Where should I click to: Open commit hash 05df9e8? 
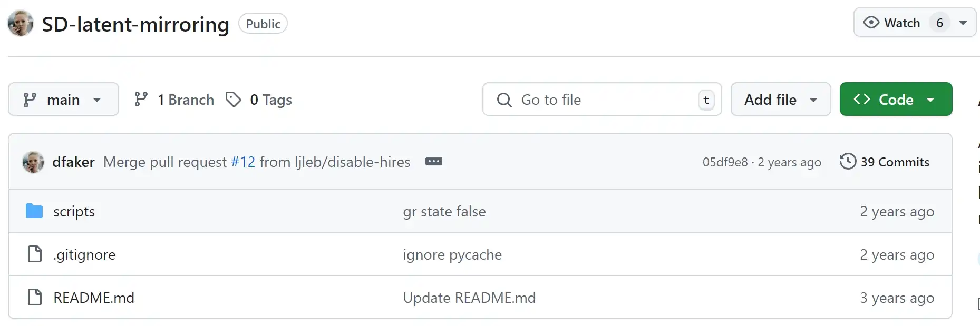pyautogui.click(x=725, y=162)
